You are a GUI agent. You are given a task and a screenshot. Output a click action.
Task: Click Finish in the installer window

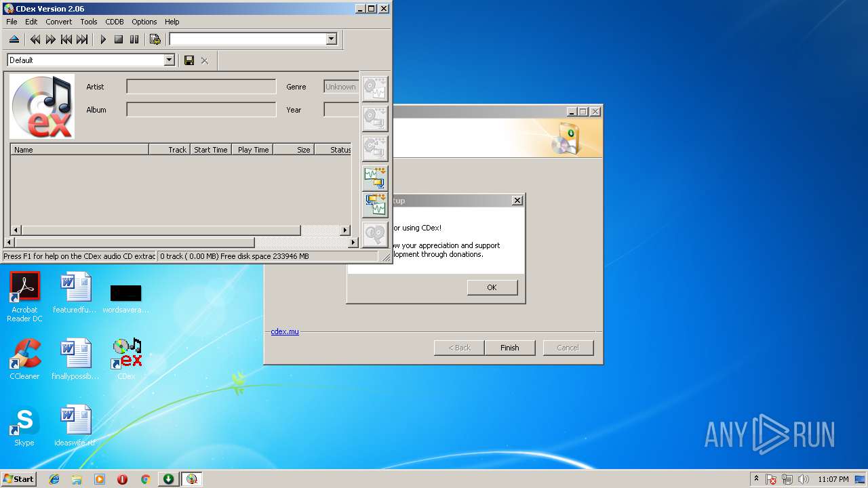[x=510, y=348]
